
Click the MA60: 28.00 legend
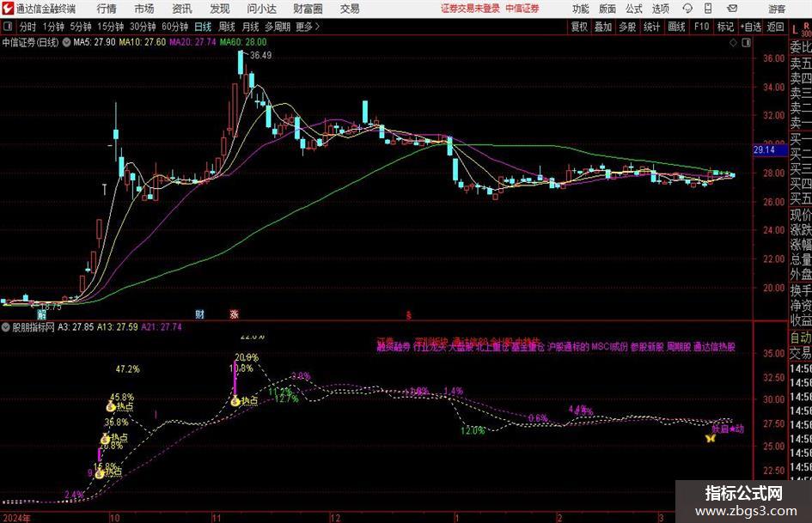point(243,42)
